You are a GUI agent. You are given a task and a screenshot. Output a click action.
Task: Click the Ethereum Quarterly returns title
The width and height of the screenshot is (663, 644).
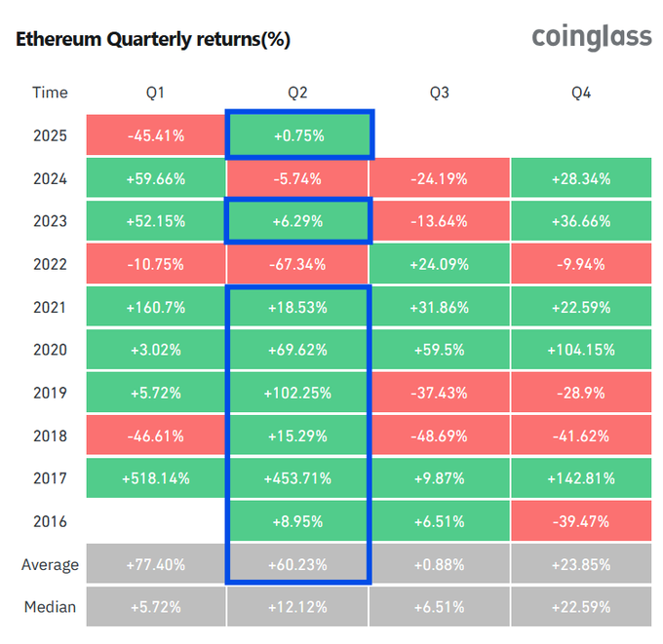151,40
